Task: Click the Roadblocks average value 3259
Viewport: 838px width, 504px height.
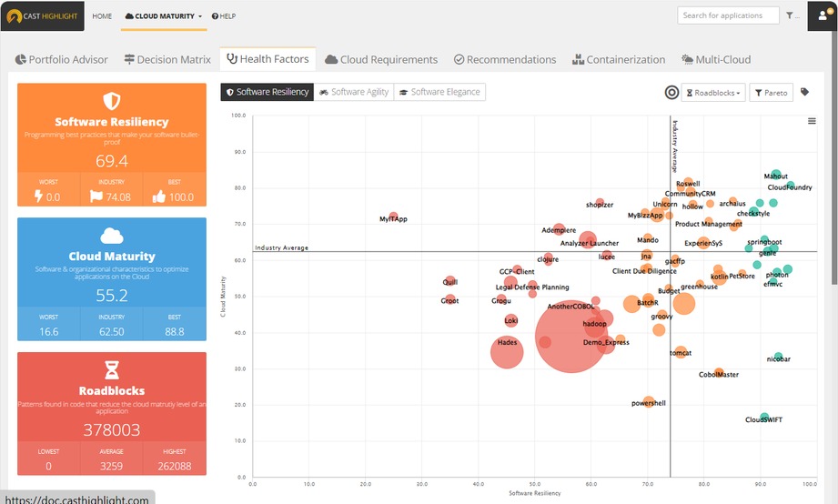Action: click(111, 466)
